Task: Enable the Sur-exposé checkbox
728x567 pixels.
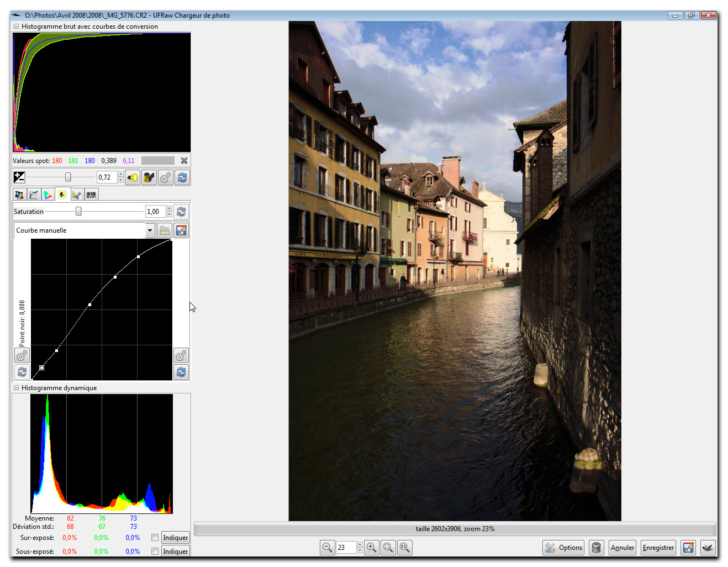Action: (155, 538)
